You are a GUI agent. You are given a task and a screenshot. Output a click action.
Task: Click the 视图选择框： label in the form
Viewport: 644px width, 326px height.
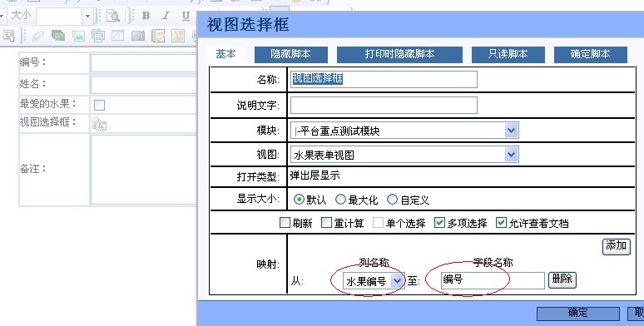(x=48, y=122)
